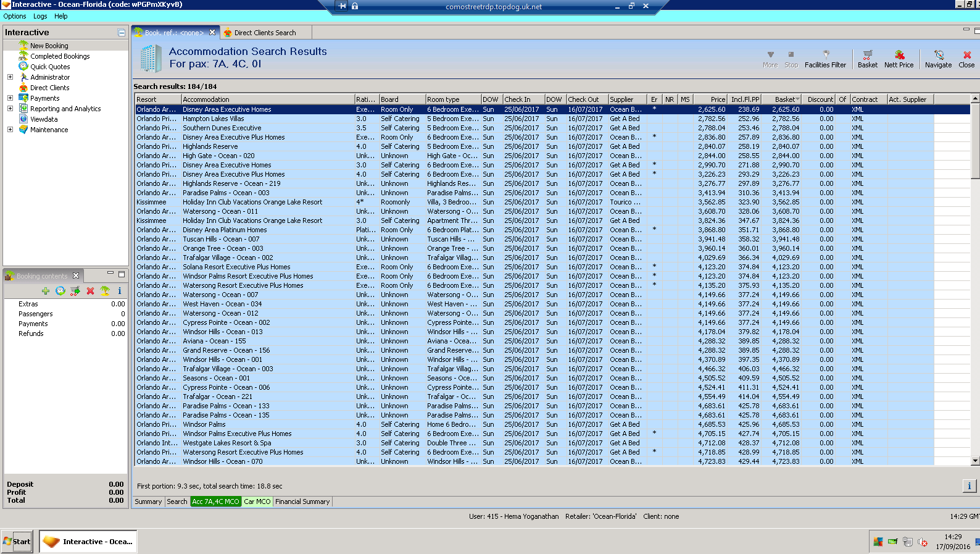The height and width of the screenshot is (554, 980).
Task: Maximize the Booking contents panel
Action: [x=122, y=274]
